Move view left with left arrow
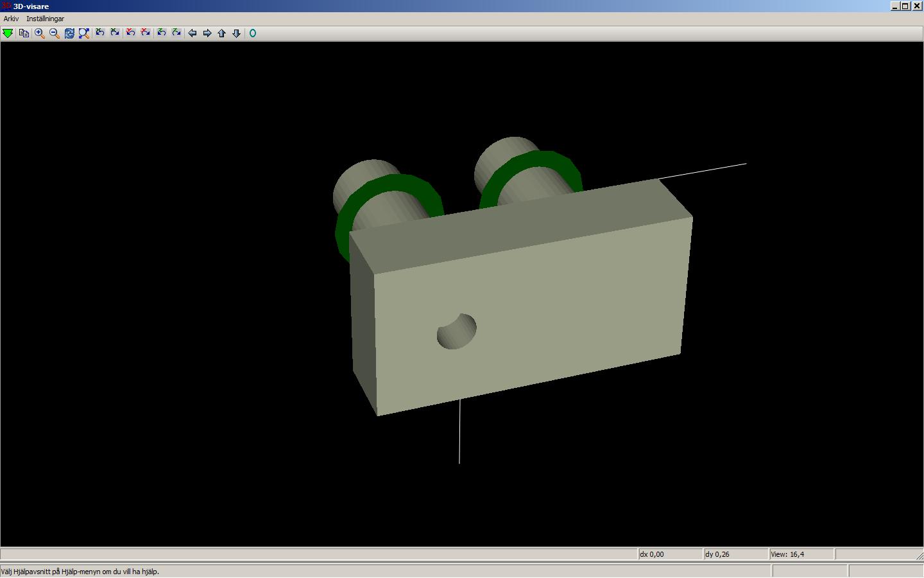 192,33
